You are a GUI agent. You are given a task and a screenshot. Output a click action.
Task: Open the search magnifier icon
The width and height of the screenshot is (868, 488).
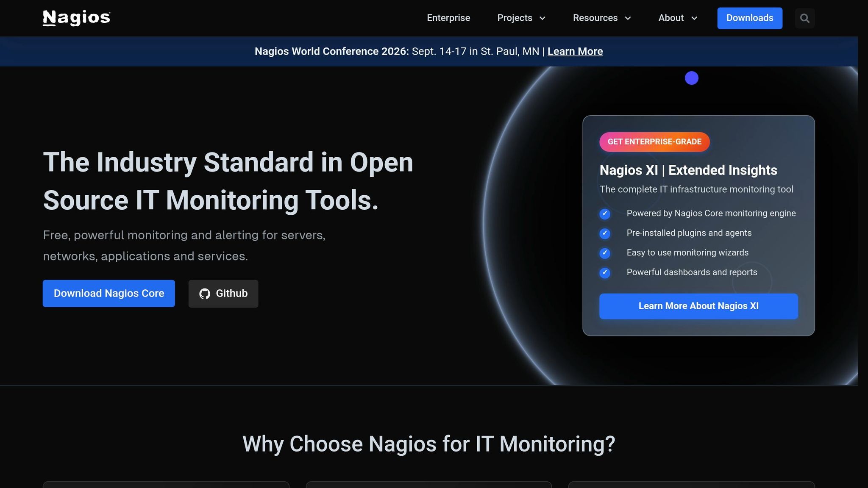click(x=804, y=18)
